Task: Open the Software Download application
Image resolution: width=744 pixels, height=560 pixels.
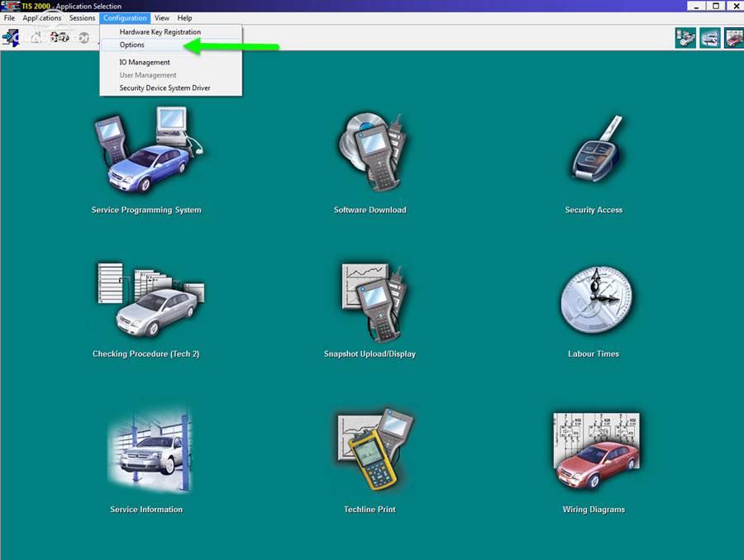Action: point(374,152)
